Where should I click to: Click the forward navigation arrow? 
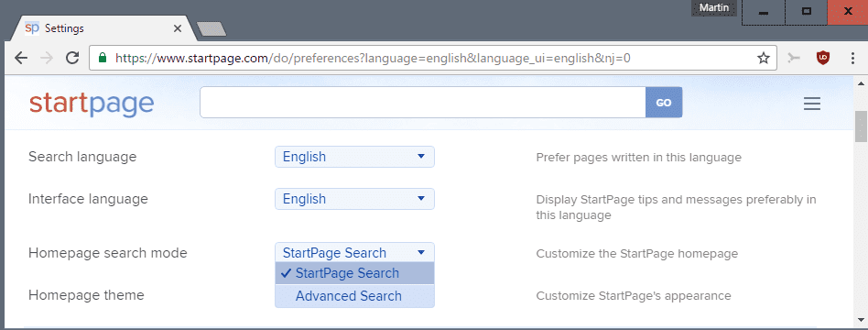click(47, 58)
